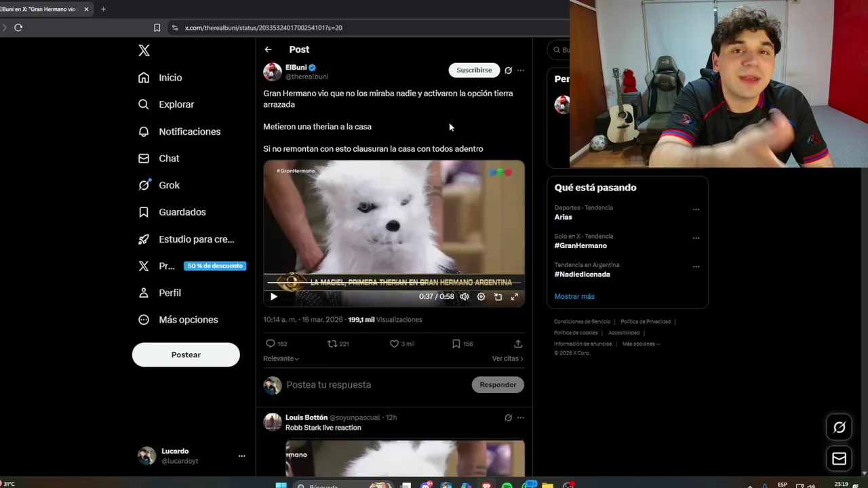
Task: Open Guardados bookmarks page
Action: point(172,212)
